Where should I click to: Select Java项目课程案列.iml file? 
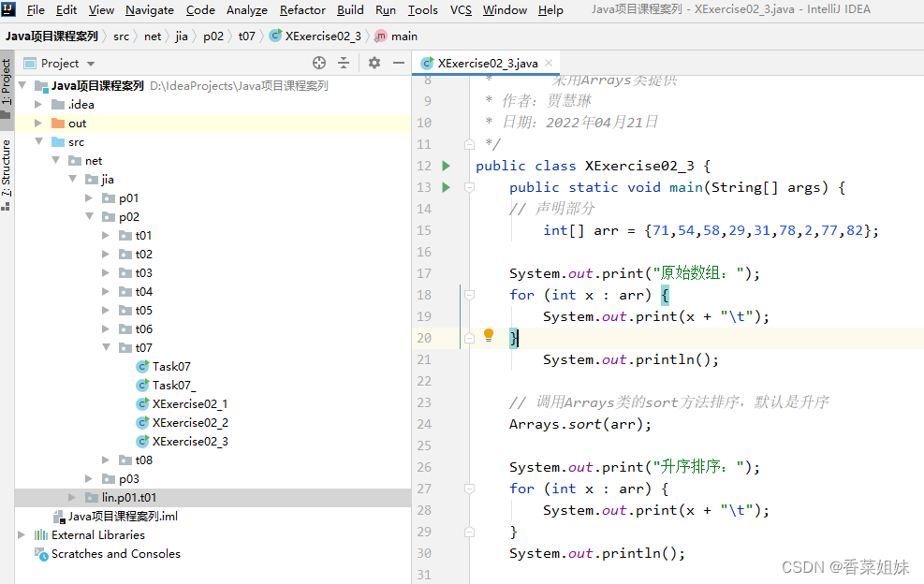123,517
